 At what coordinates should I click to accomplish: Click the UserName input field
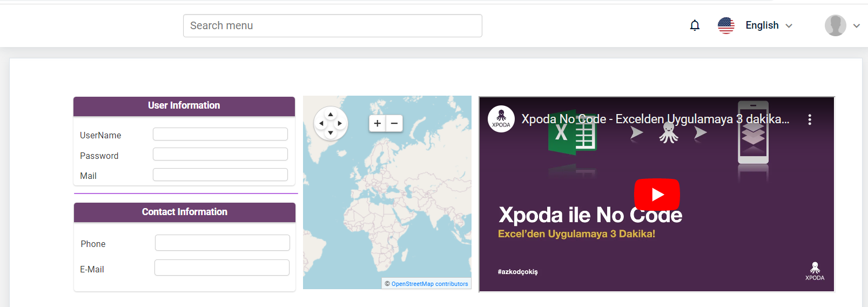pos(220,134)
